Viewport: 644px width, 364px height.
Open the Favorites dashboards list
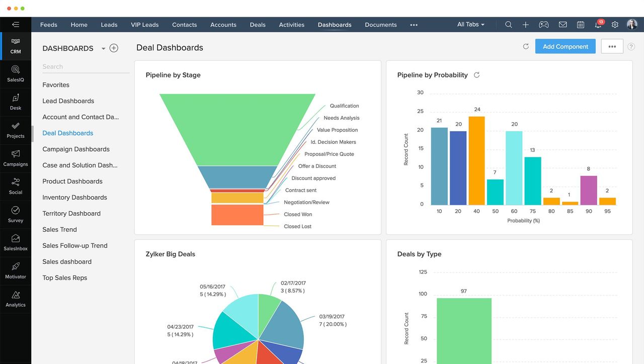point(56,85)
